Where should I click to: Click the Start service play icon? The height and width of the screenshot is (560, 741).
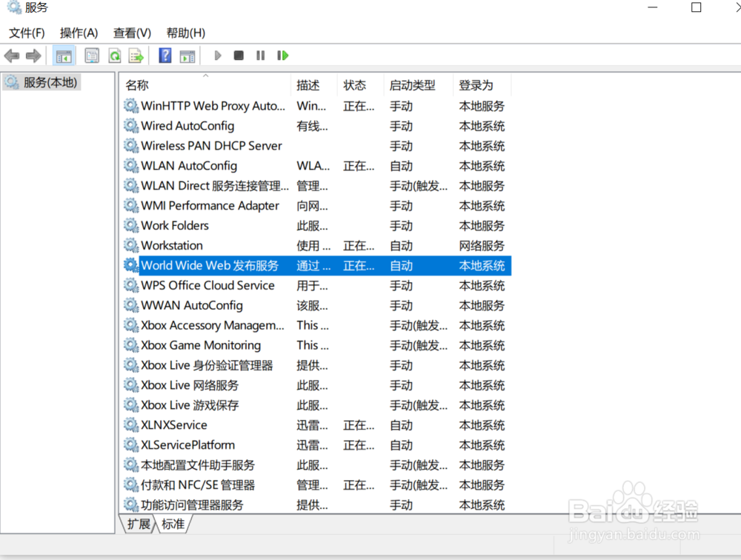(x=217, y=56)
